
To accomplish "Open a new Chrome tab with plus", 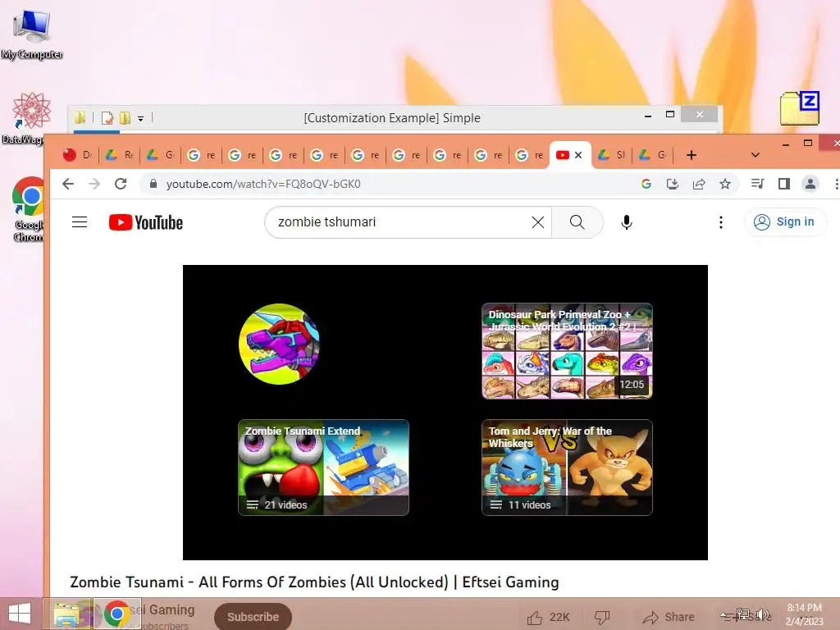I will click(691, 155).
